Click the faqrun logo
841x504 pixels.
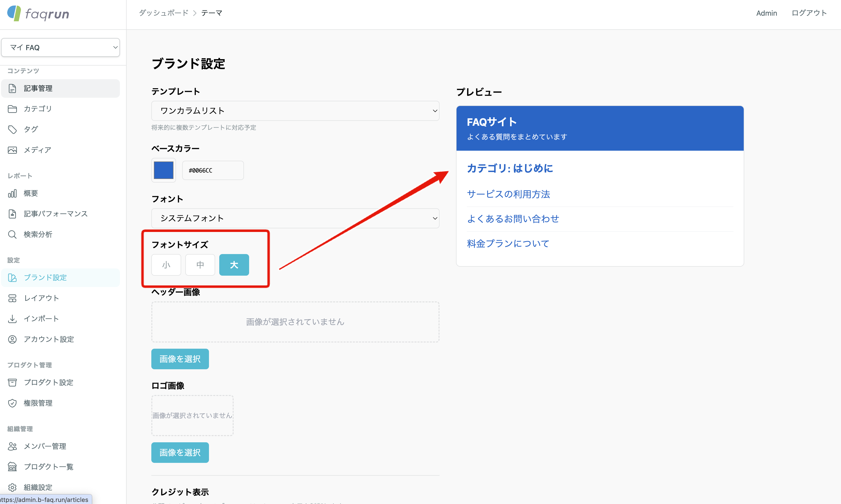point(38,14)
